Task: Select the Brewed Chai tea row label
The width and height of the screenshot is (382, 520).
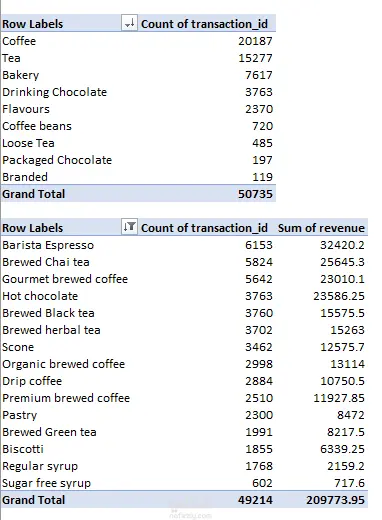Action: [x=46, y=262]
